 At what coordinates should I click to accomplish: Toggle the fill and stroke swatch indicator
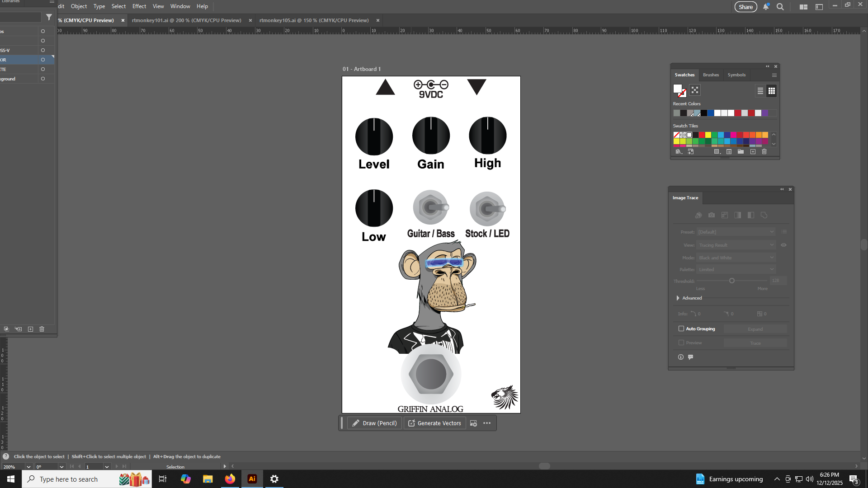679,91
